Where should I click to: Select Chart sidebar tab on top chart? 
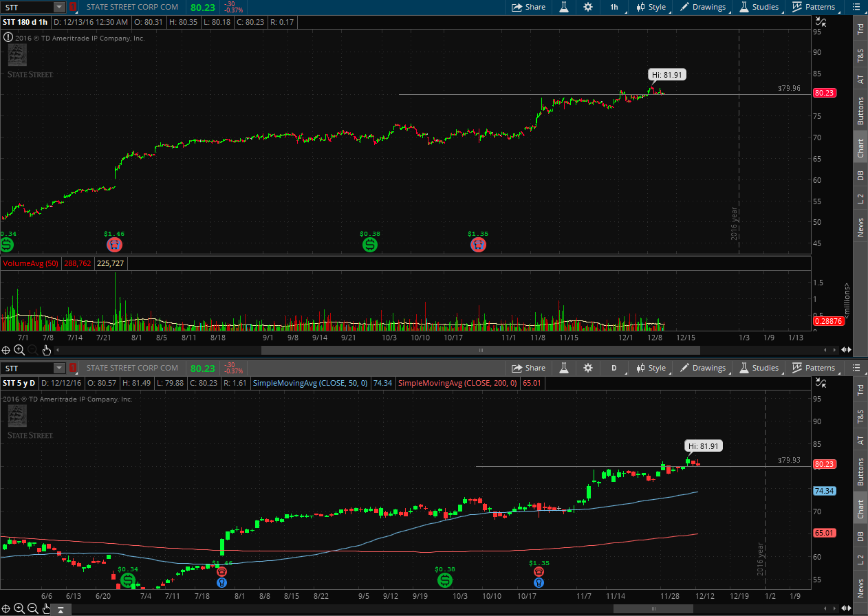coord(860,146)
